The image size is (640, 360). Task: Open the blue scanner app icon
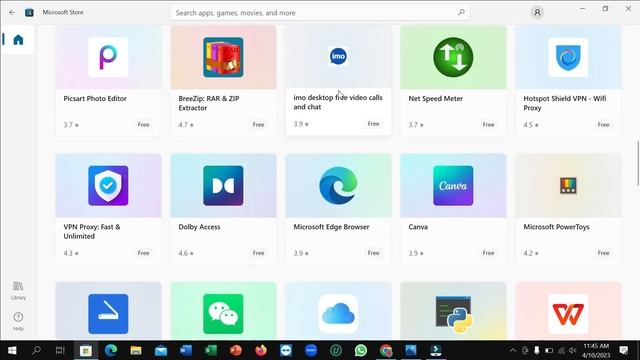108,313
